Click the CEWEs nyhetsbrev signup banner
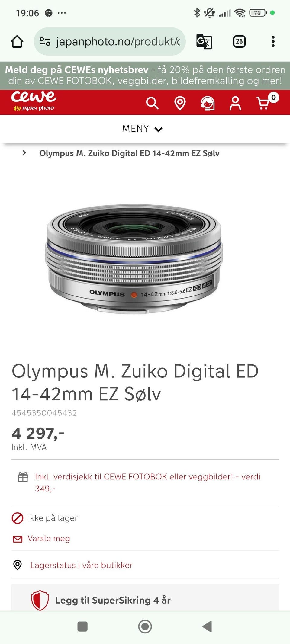The height and width of the screenshot is (644, 290). pyautogui.click(x=145, y=75)
